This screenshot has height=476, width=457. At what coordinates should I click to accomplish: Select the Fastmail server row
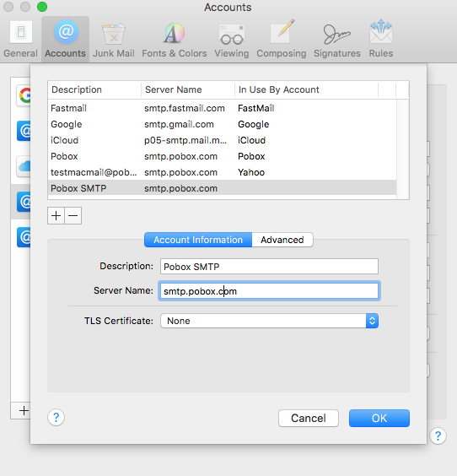(x=222, y=108)
